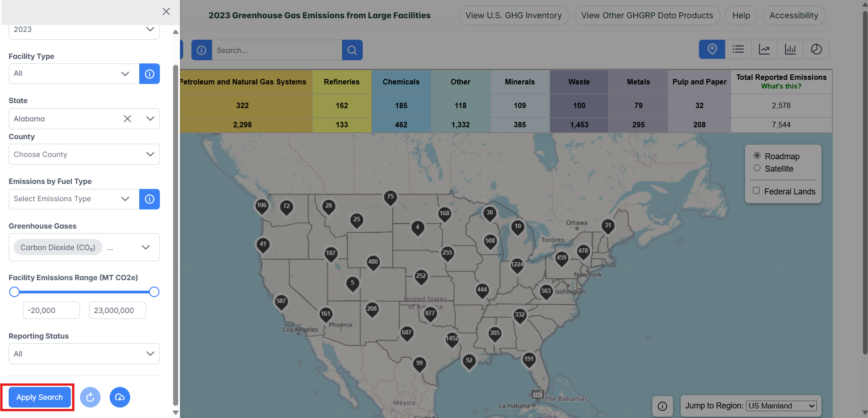868x418 pixels.
Task: Click the cloud download icon near Apply Search
Action: click(120, 397)
